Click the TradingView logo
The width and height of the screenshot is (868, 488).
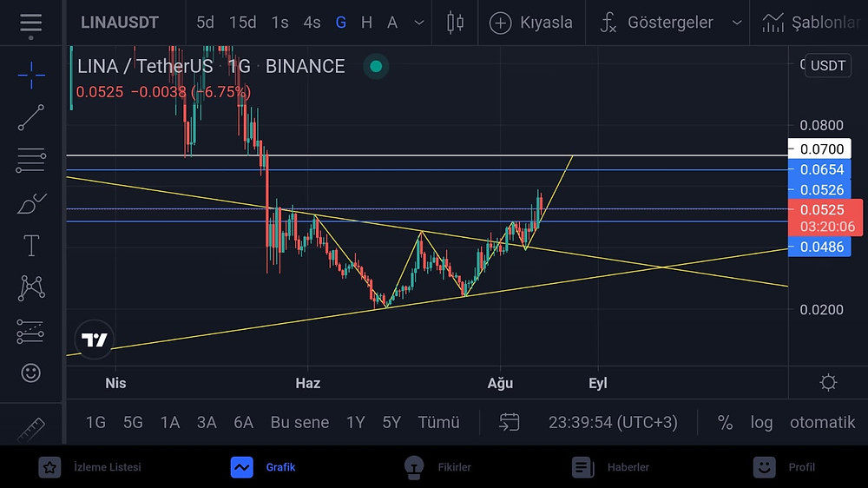[x=94, y=340]
